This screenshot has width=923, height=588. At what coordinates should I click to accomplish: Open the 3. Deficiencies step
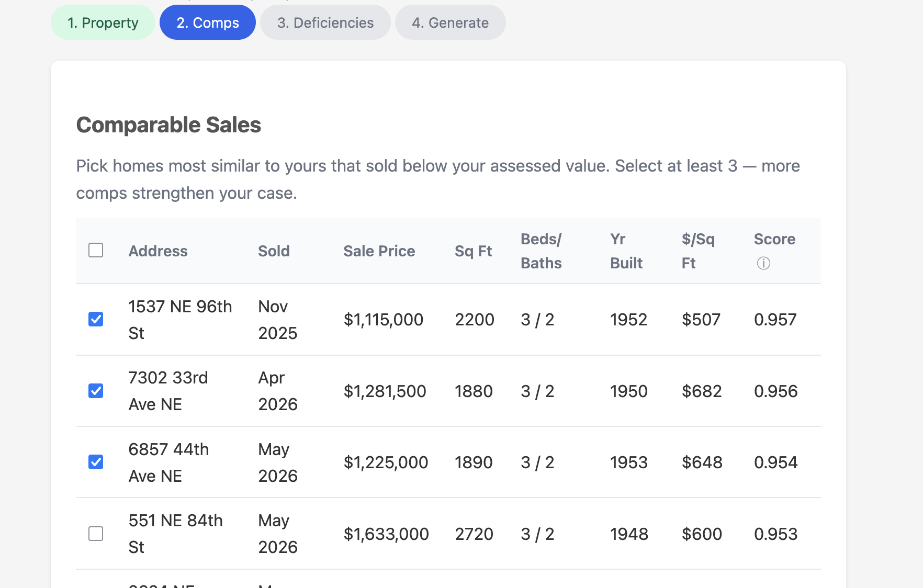(x=325, y=22)
